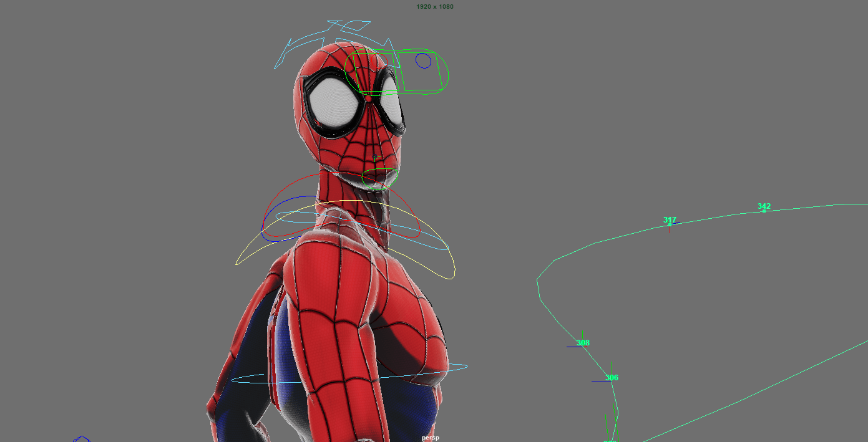The image size is (868, 442).
Task: Select the motion trail keyframe marker 342
Action: pyautogui.click(x=764, y=206)
